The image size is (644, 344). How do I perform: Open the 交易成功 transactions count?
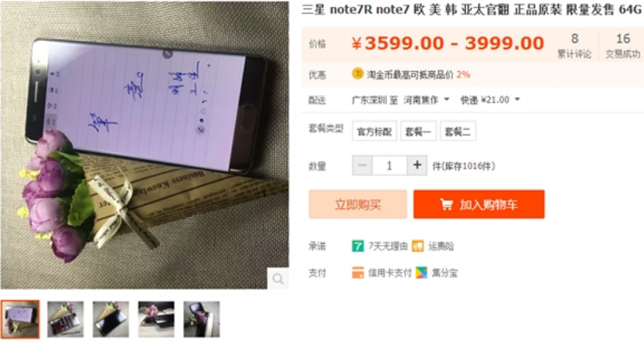pos(622,45)
